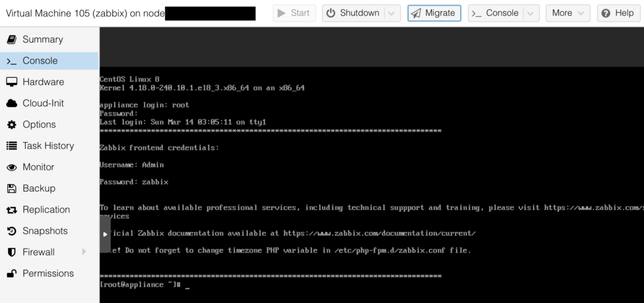Click the Options gear icon

coord(11,124)
